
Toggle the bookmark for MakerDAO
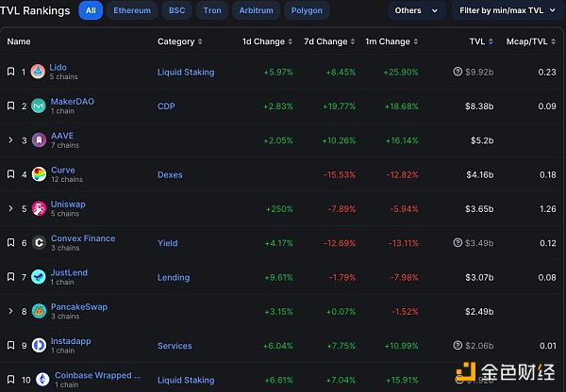pos(10,106)
